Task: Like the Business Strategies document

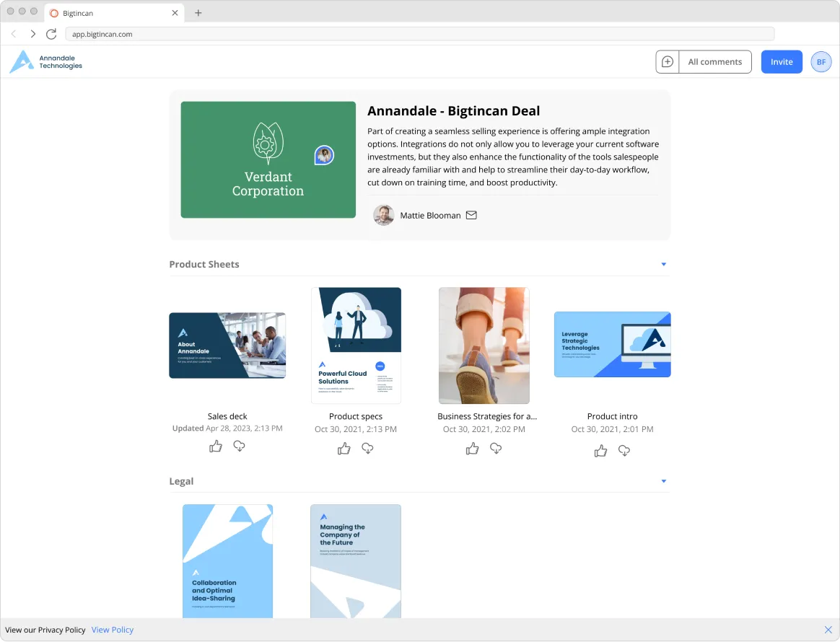Action: pos(473,449)
